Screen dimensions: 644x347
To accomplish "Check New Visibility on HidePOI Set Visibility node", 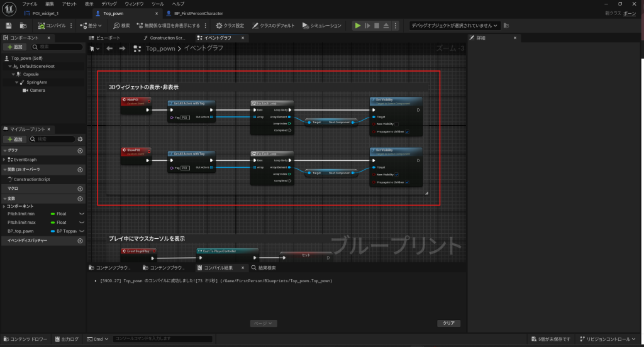I will (x=397, y=124).
